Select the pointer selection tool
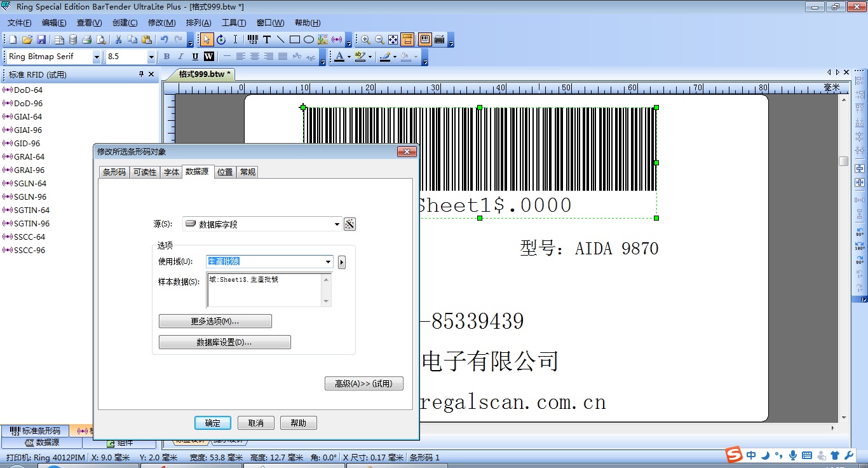This screenshot has width=868, height=468. pyautogui.click(x=207, y=39)
